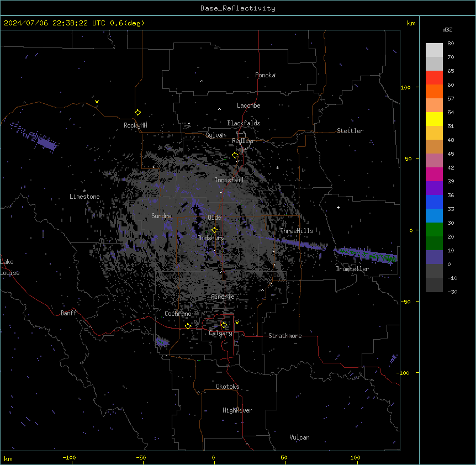Click the Banff label
This screenshot has height=465, width=476.
click(x=68, y=313)
